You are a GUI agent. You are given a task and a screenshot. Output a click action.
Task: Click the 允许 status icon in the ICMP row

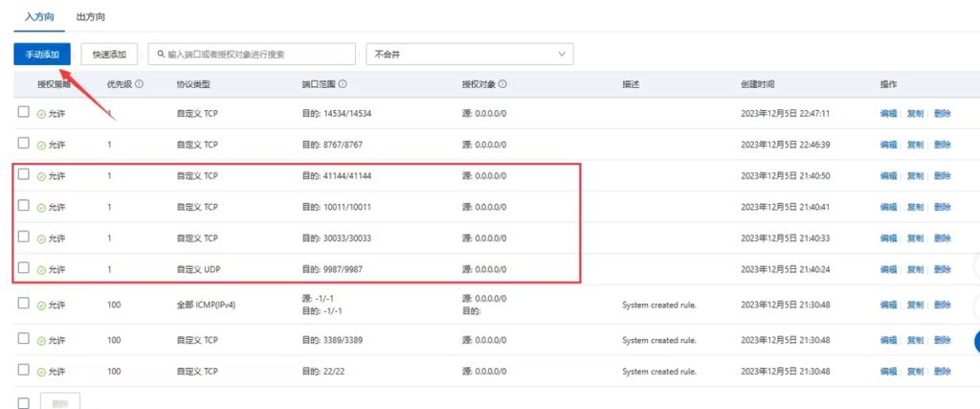41,306
